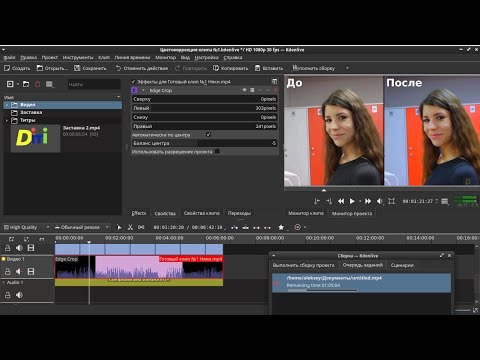Open the Add Clip dropdown arrow
Viewport: 480px width, 360px height.
click(x=18, y=84)
